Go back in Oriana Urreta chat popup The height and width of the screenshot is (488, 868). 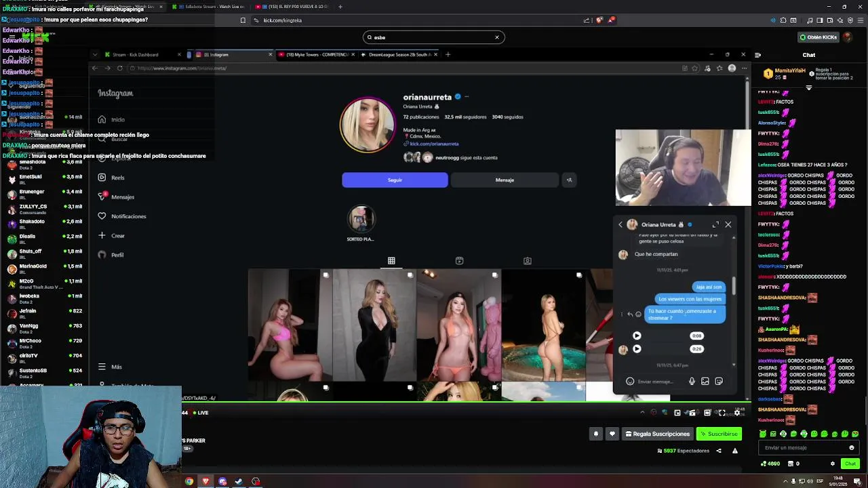(x=620, y=224)
